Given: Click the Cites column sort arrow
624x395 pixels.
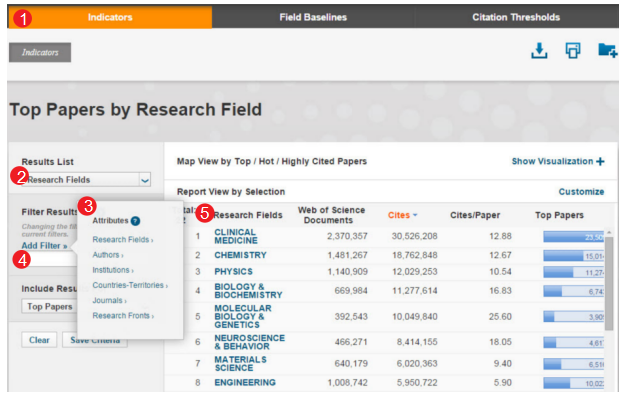Looking at the screenshot, I should coord(415,215).
